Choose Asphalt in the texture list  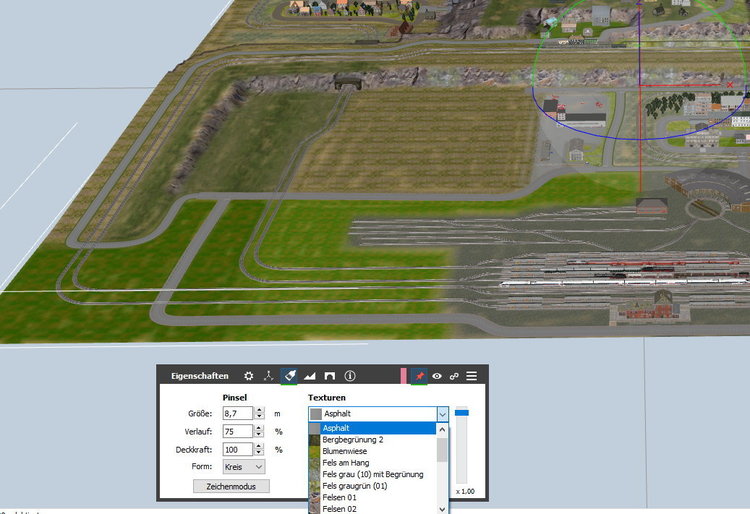point(373,428)
